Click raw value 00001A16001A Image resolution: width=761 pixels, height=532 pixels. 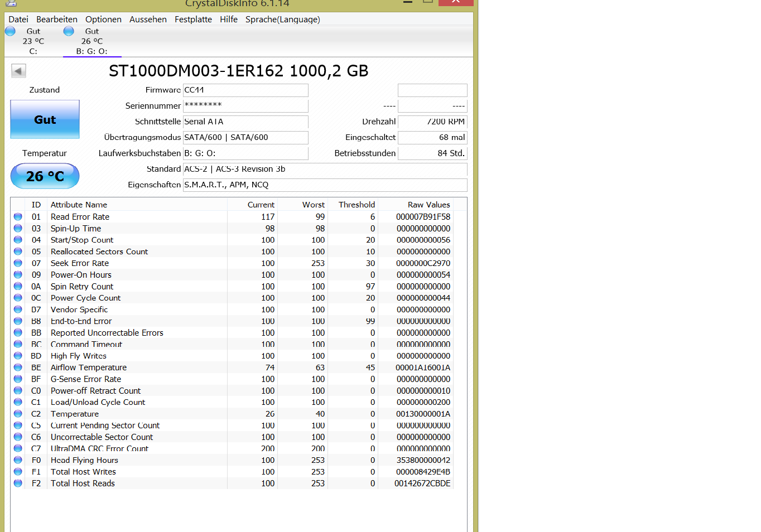[423, 367]
